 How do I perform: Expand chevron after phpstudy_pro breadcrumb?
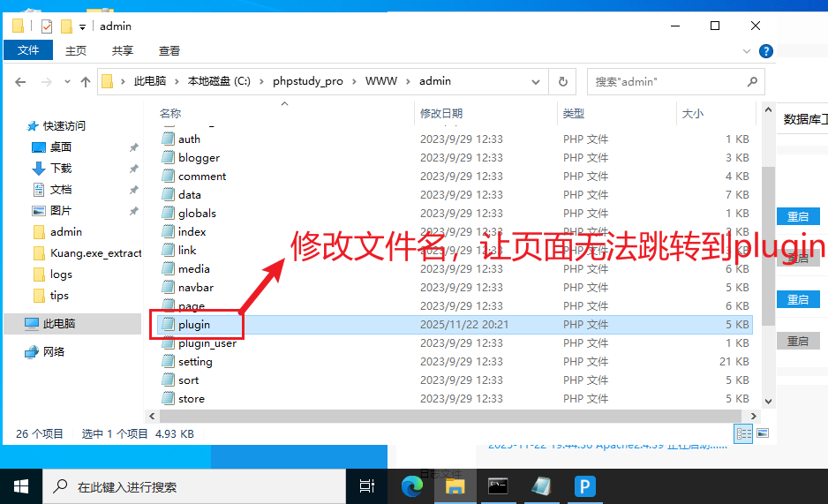[354, 81]
